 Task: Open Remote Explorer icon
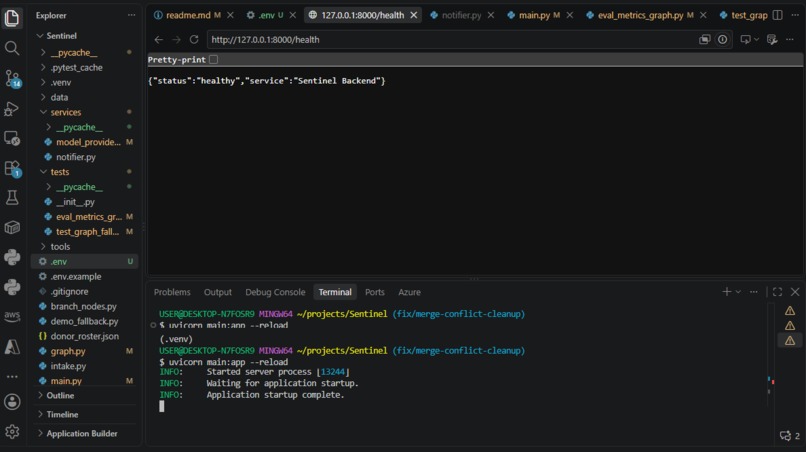pyautogui.click(x=12, y=138)
